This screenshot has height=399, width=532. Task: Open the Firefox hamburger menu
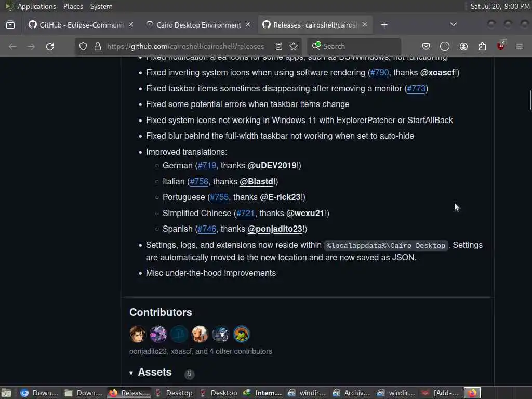520,46
